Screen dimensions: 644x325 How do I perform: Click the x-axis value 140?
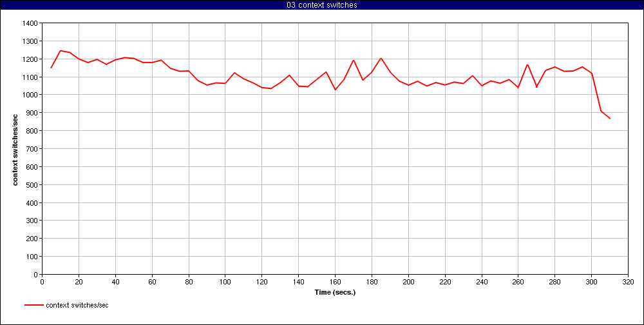point(298,282)
